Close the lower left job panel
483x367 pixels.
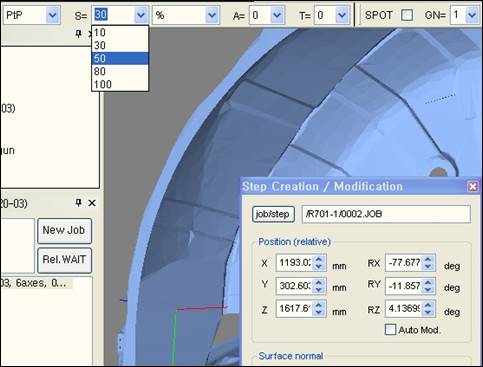pos(92,203)
